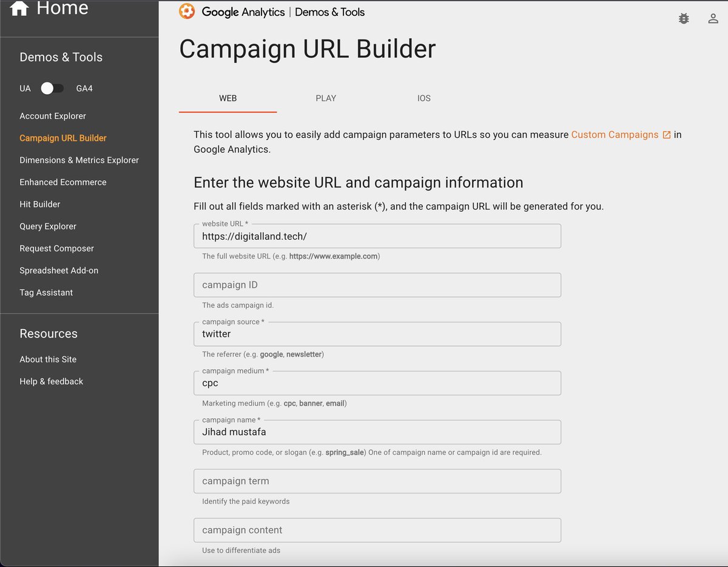Click the Google Analytics orange logo
This screenshot has height=567, width=728.
click(x=187, y=12)
